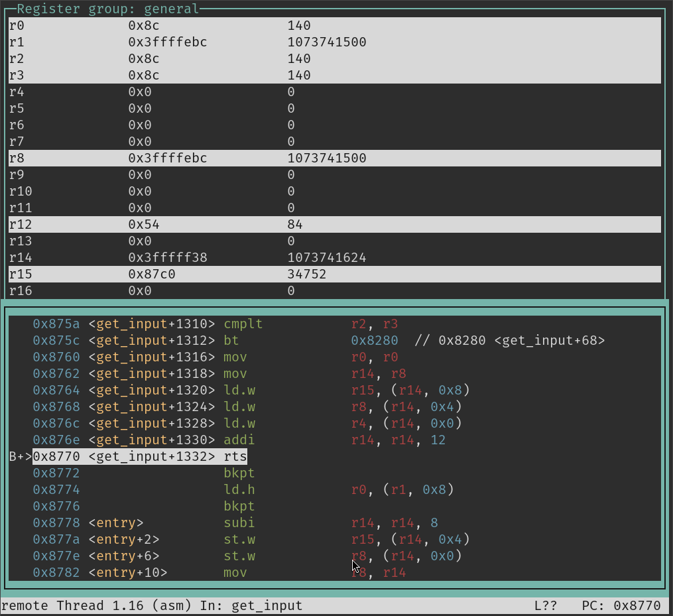Select the r6 register name
This screenshot has width=673, height=616.
pos(17,125)
